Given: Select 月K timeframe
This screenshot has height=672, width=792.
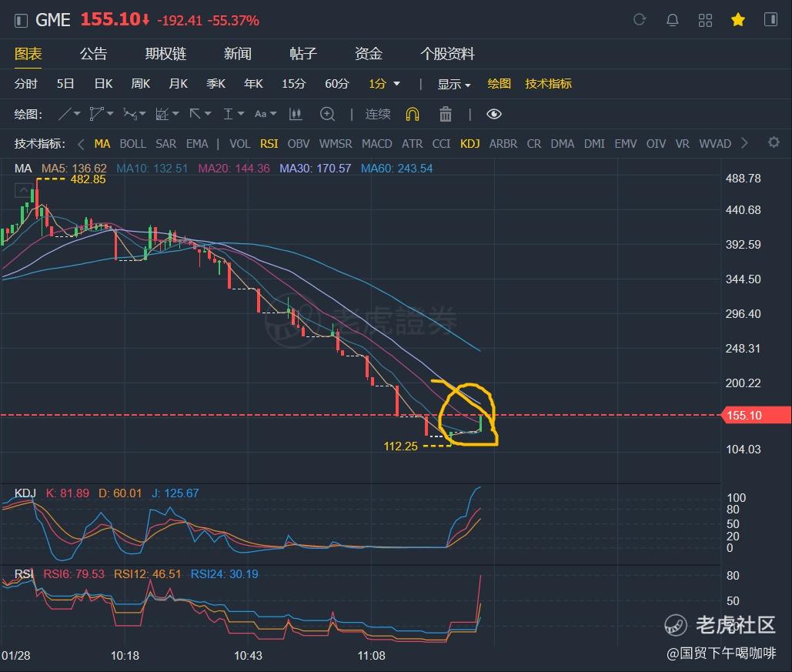Looking at the screenshot, I should click(178, 83).
